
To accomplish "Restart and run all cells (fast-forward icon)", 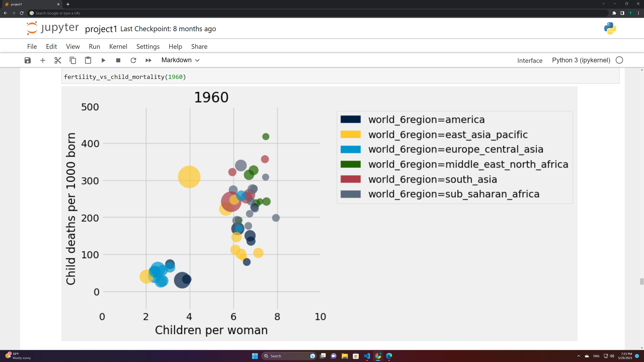I will (x=148, y=60).
